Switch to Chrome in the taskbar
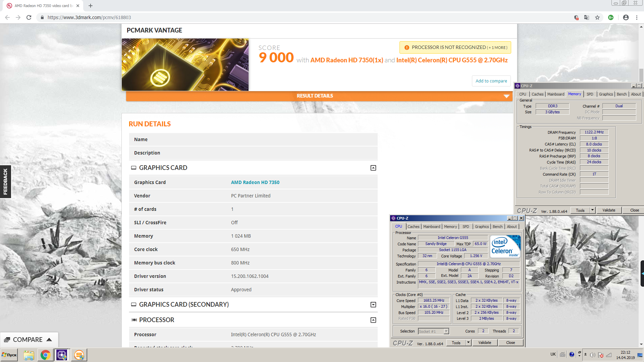Image resolution: width=644 pixels, height=362 pixels. 46,355
